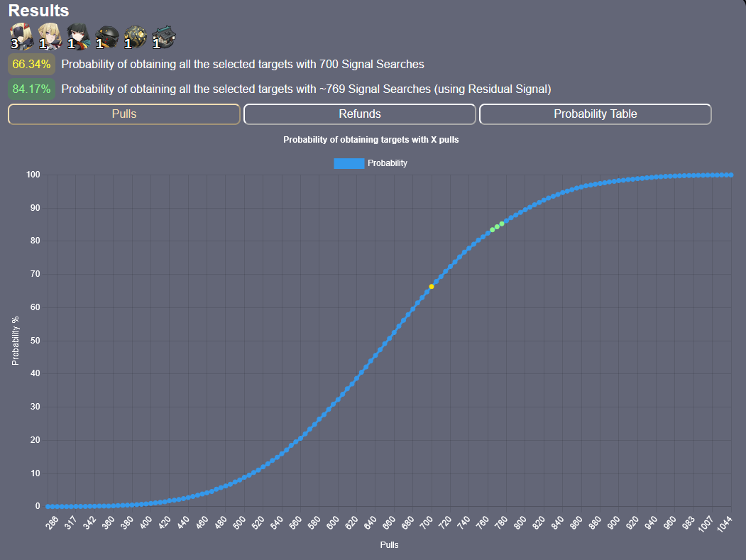This screenshot has height=560, width=746.
Task: Click the gold-patterned sphere W-Engine icon
Action: [136, 37]
